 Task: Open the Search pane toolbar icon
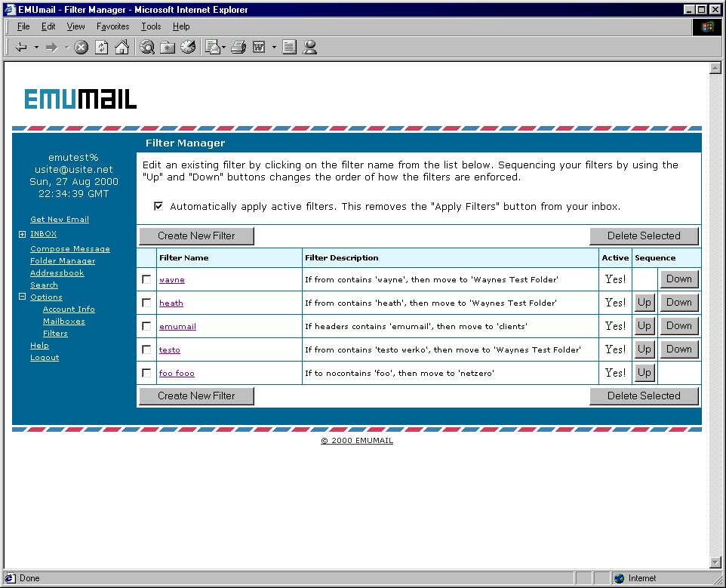147,47
